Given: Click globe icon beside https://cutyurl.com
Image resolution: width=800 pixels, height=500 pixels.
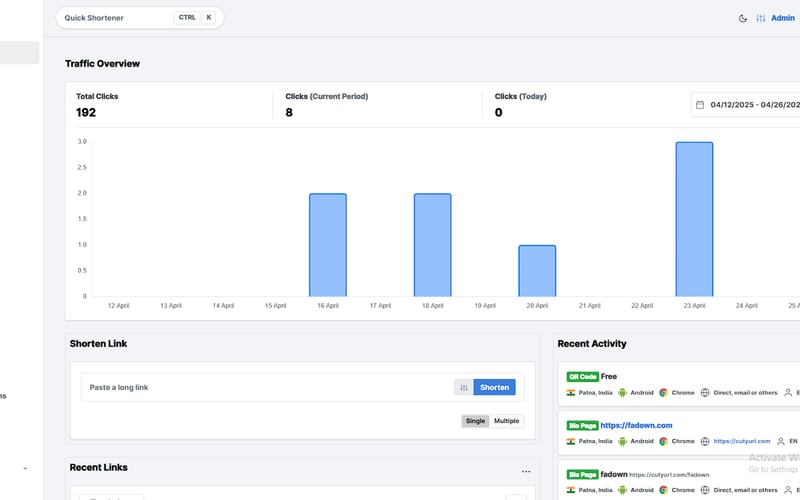Looking at the screenshot, I should tap(705, 441).
